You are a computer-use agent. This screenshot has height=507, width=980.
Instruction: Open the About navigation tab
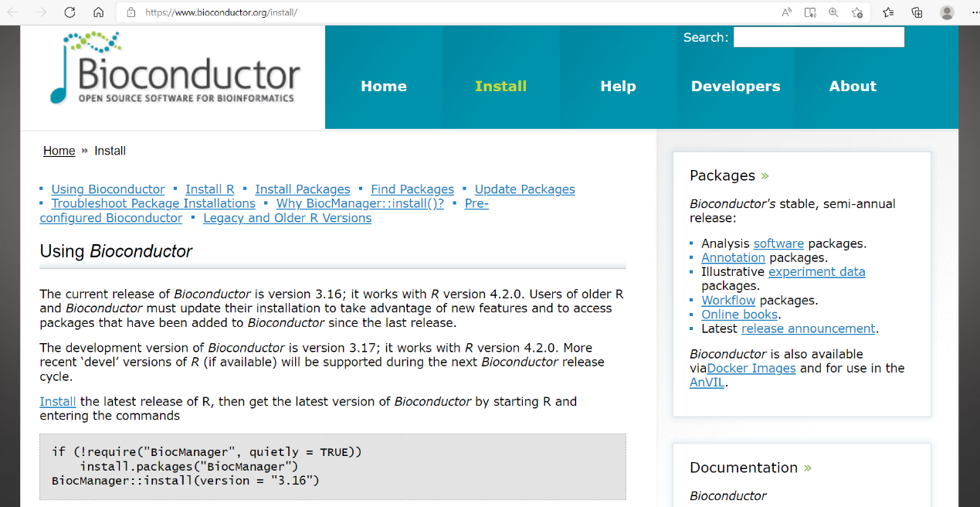(x=853, y=87)
